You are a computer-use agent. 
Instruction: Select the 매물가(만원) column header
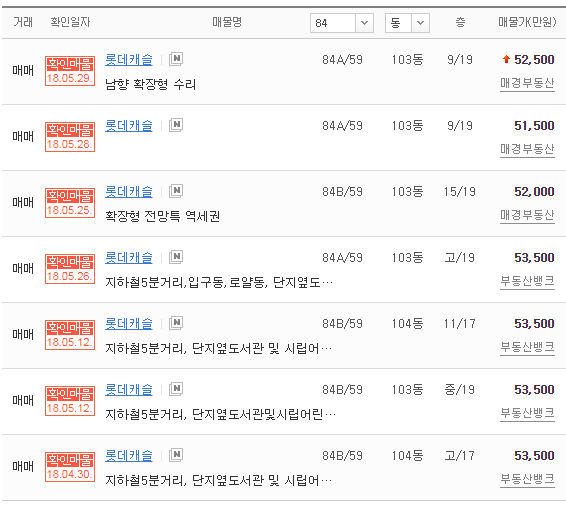(x=527, y=22)
